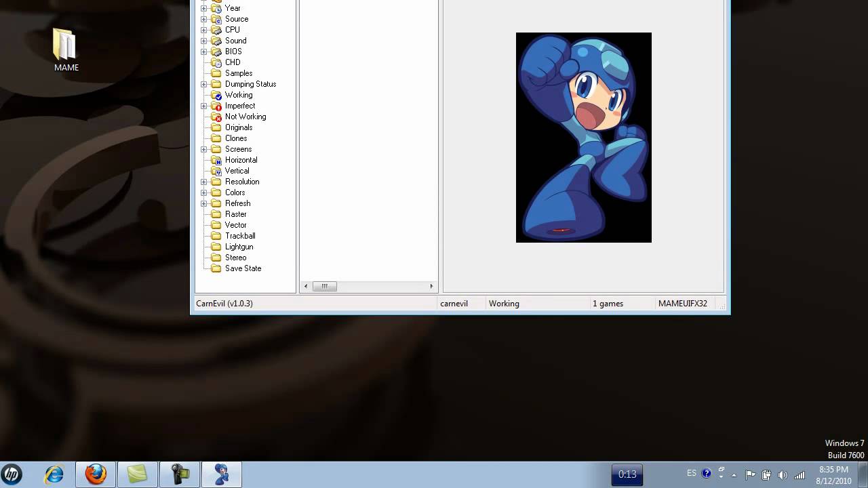Select the CPU chip folder

pos(225,30)
